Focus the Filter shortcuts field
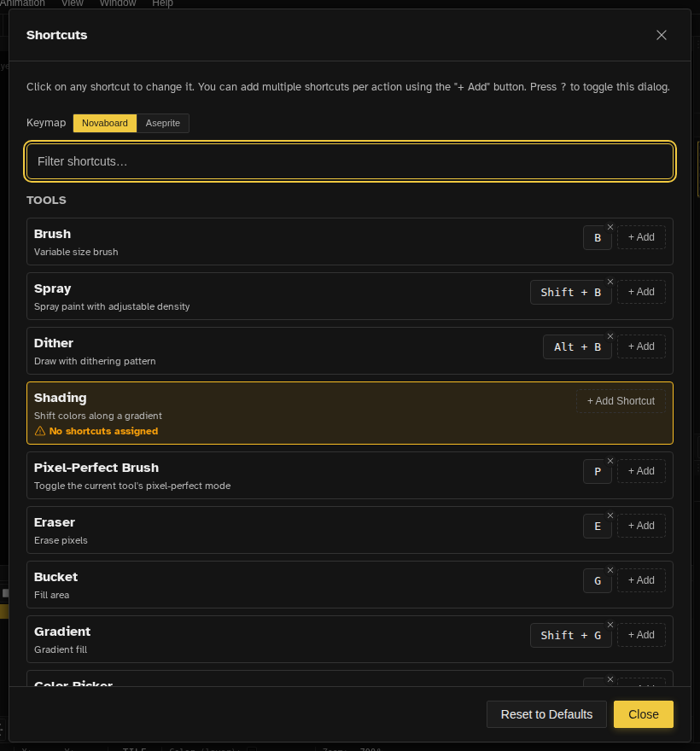This screenshot has width=700, height=751. pyautogui.click(x=350, y=161)
